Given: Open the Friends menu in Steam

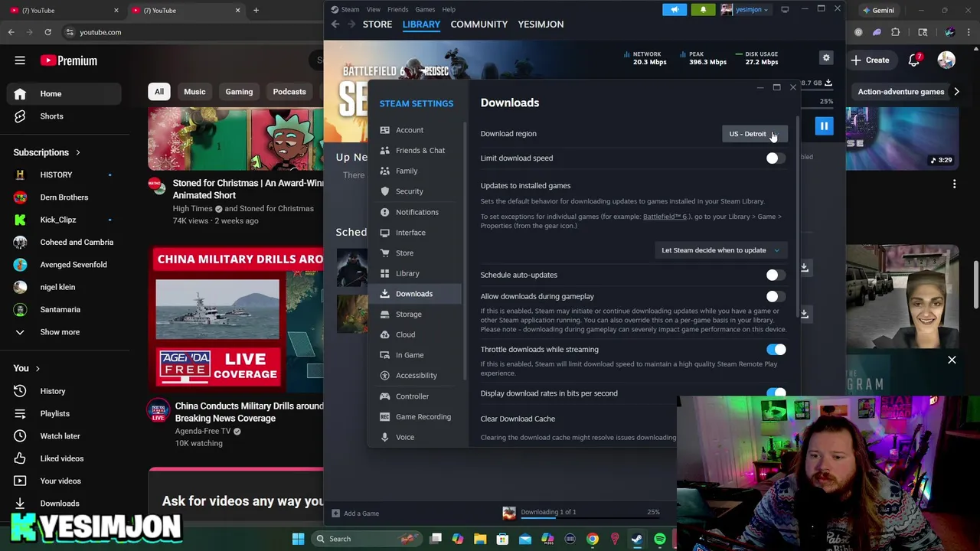Looking at the screenshot, I should tap(397, 10).
